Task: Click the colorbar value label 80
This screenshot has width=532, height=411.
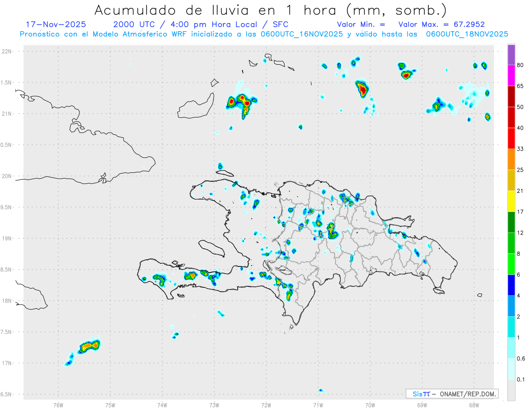Action: (x=520, y=65)
